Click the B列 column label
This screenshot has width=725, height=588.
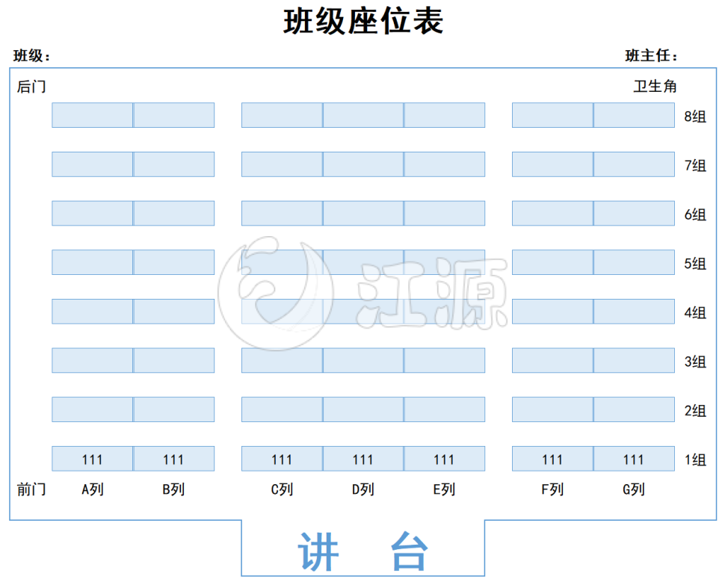173,489
